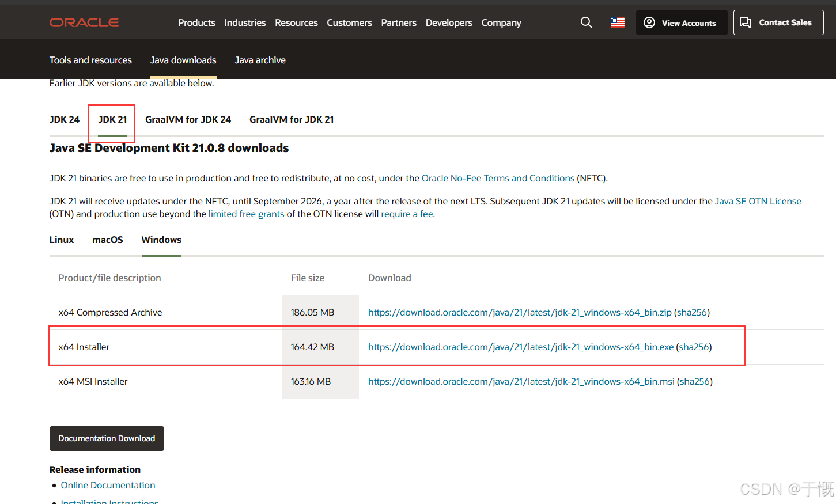Open the Online Documentation link
This screenshot has width=836, height=504.
coord(108,485)
